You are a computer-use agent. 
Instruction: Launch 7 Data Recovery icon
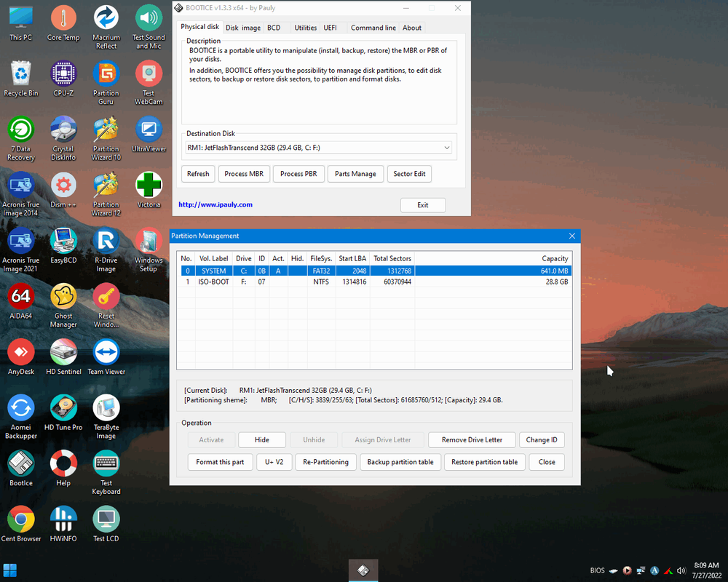coord(21,138)
